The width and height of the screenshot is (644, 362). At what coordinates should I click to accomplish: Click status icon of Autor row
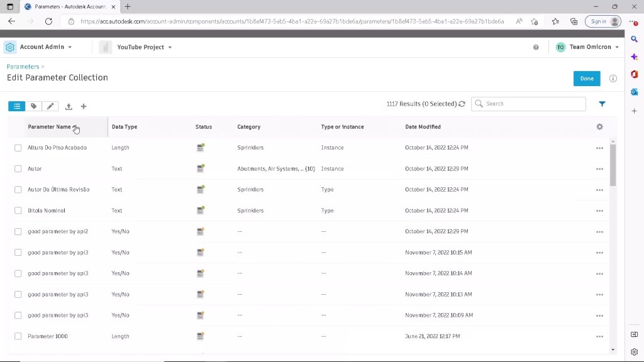201,168
